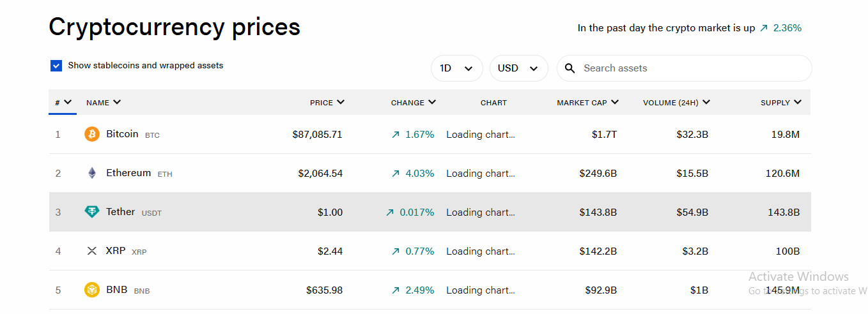This screenshot has width=868, height=314.
Task: Click Ethereum supply 120.6M
Action: pyautogui.click(x=782, y=174)
